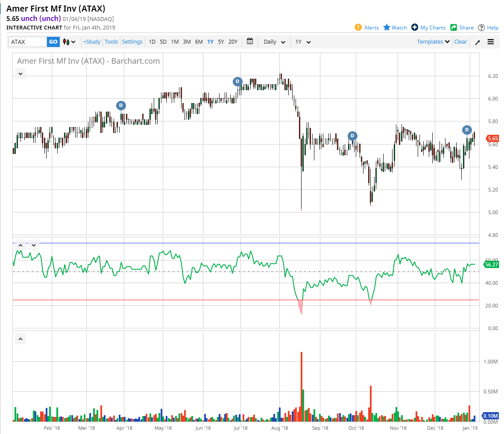Click the Help question mark icon
The height and width of the screenshot is (434, 504).
coord(481,28)
